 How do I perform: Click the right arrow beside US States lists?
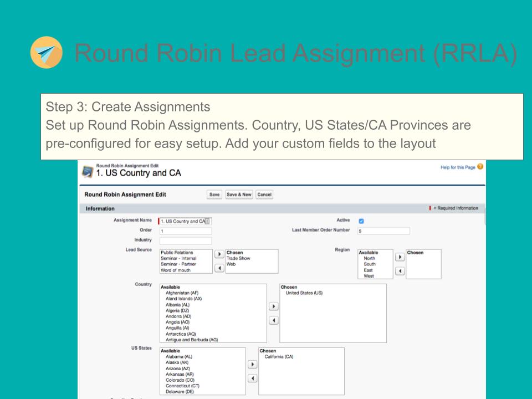coord(252,364)
